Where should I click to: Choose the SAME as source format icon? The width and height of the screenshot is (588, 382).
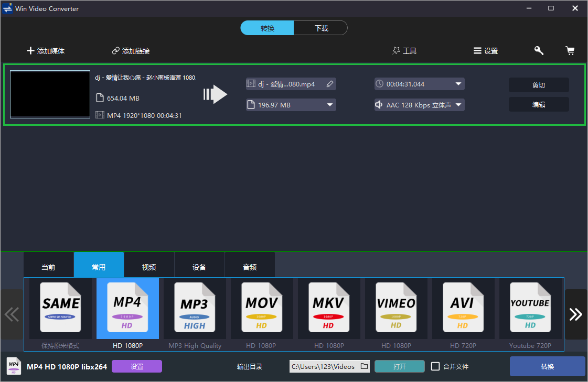pyautogui.click(x=61, y=308)
